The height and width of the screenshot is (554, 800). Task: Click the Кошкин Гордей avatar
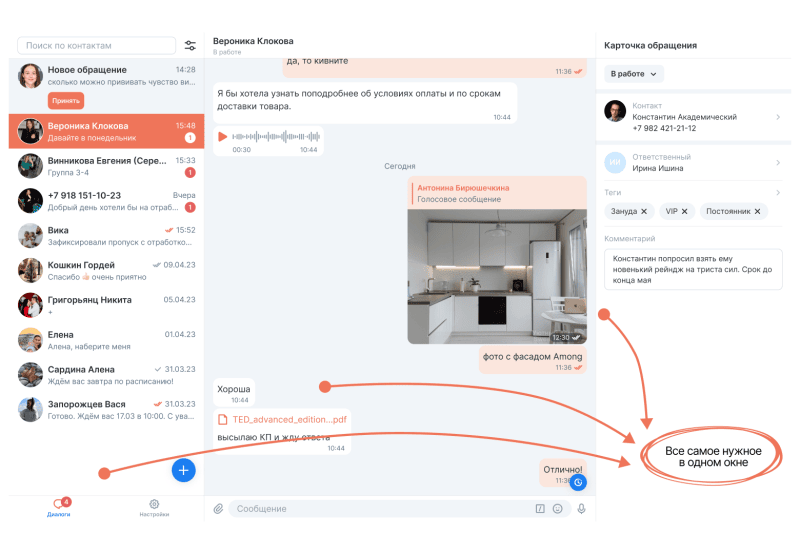coord(30,270)
